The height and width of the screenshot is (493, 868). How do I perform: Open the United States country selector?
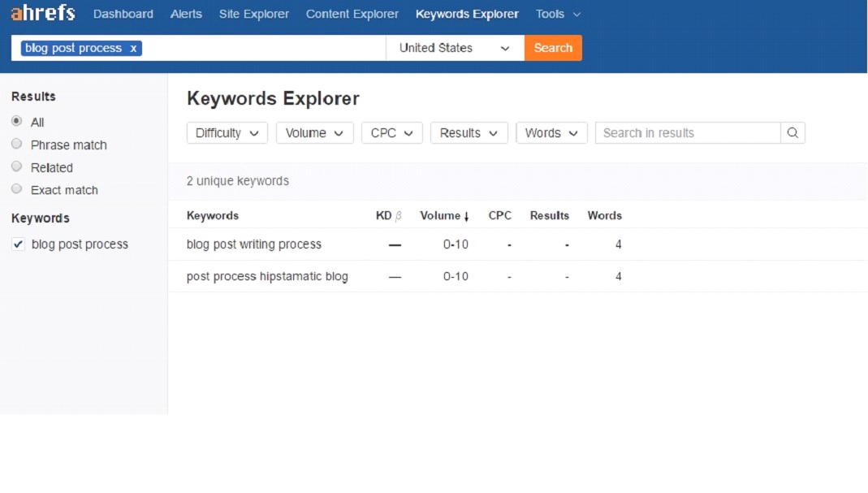click(455, 48)
